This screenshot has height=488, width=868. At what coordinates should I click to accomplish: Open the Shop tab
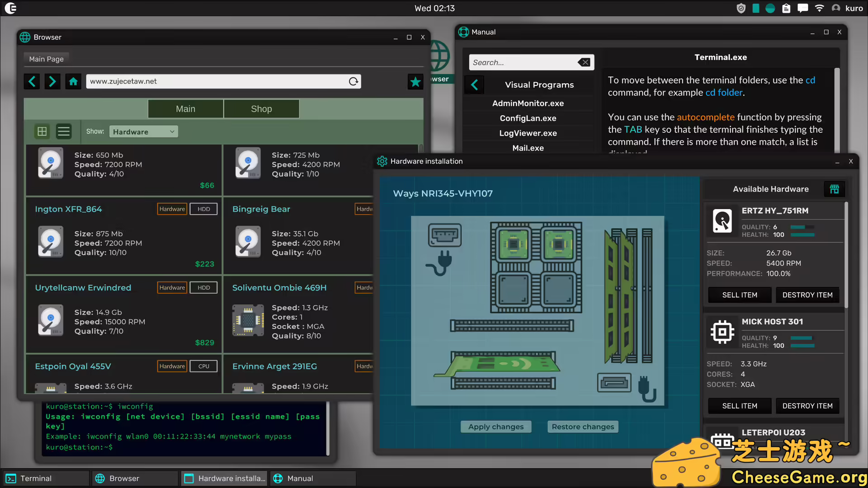point(261,109)
